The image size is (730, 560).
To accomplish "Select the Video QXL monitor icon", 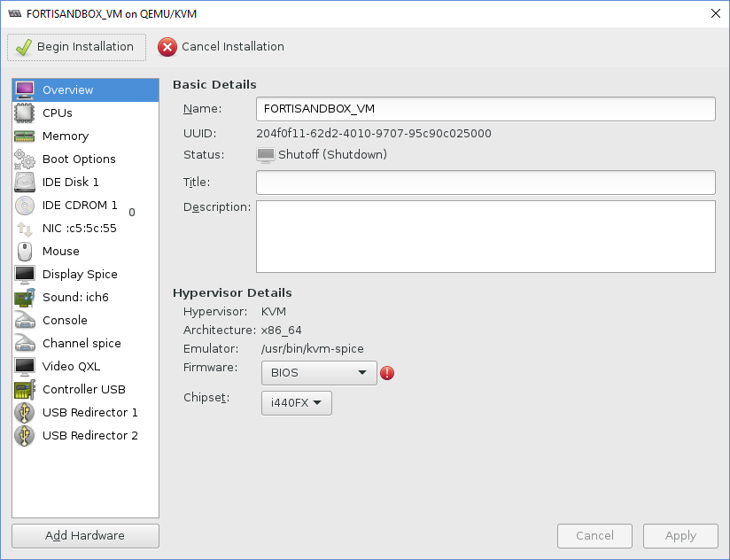I will pos(25,366).
